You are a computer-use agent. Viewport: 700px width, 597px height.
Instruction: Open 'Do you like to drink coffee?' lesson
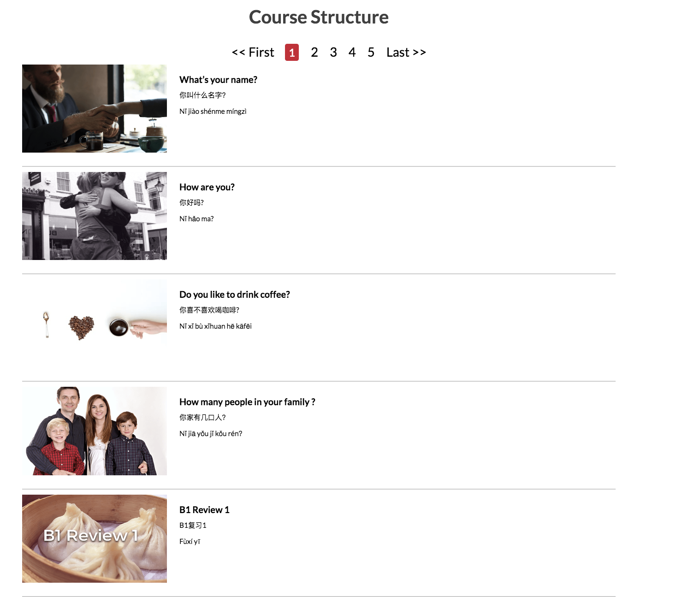tap(234, 295)
